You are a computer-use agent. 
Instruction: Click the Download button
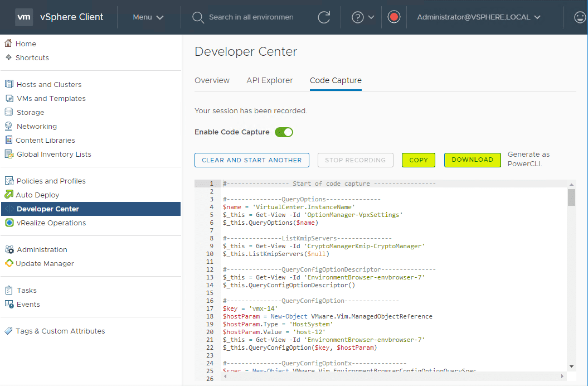[x=472, y=160]
